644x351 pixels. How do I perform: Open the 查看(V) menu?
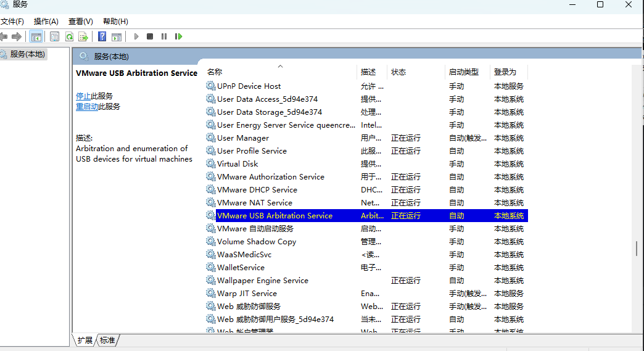click(x=80, y=22)
